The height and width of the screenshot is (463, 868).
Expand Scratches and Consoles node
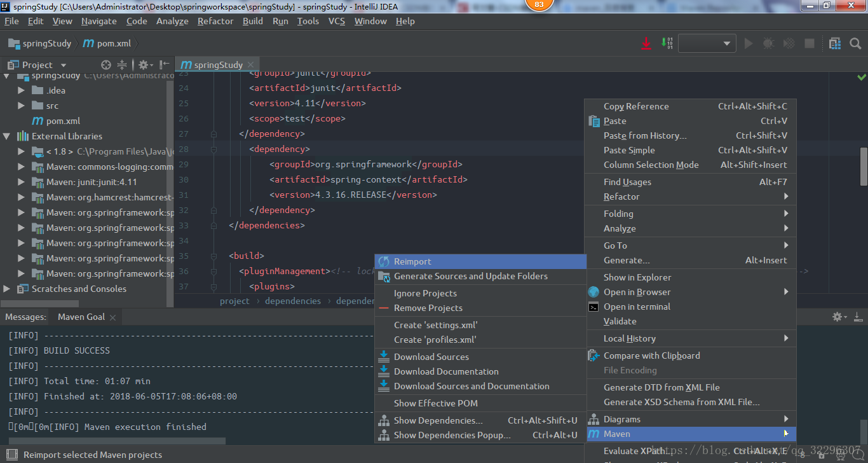[x=7, y=289]
